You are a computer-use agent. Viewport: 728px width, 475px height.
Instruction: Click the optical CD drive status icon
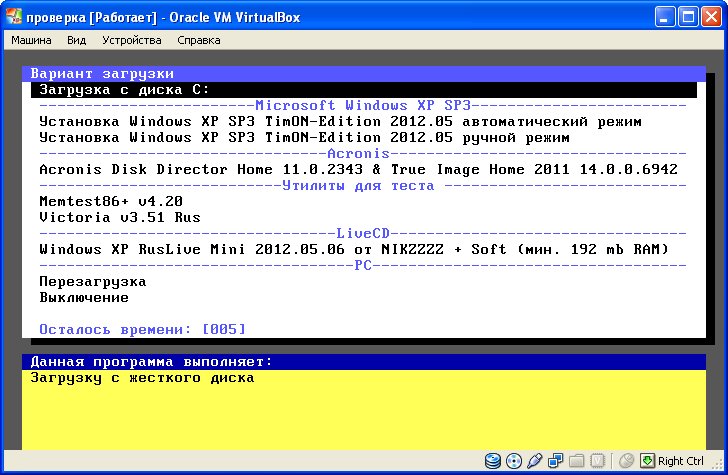pos(514,461)
